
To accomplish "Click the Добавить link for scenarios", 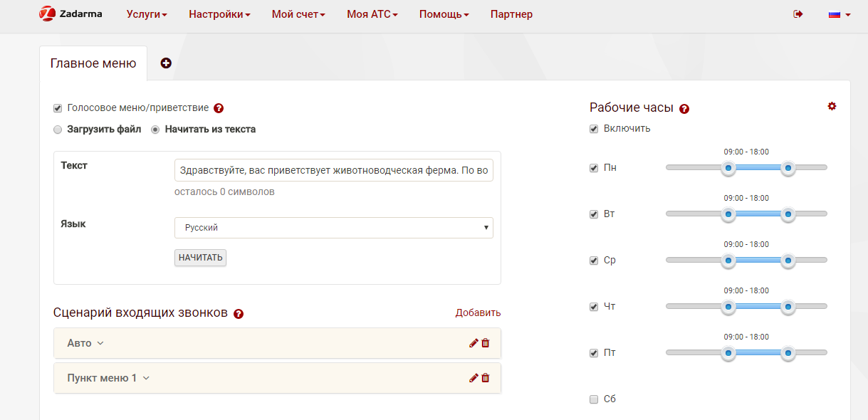I will pos(479,313).
